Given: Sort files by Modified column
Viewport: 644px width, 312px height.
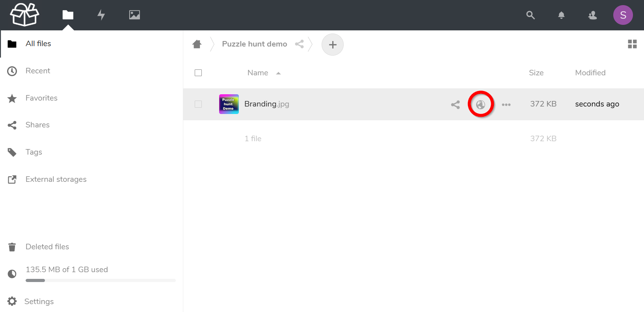Looking at the screenshot, I should click(590, 73).
